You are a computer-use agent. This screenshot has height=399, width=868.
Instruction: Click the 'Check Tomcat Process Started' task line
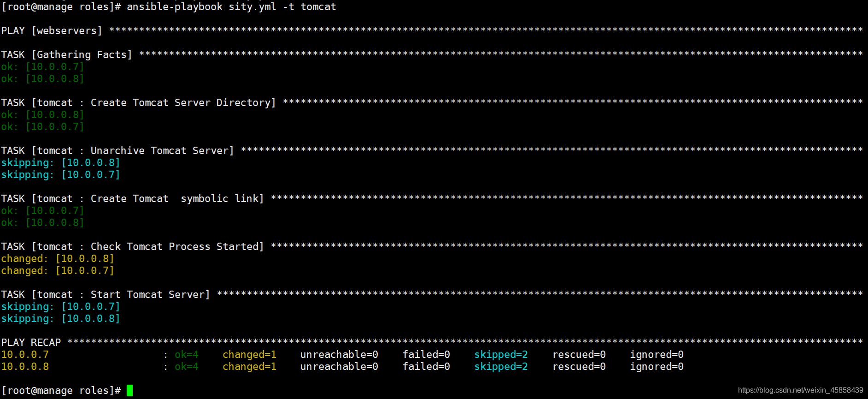coord(432,247)
